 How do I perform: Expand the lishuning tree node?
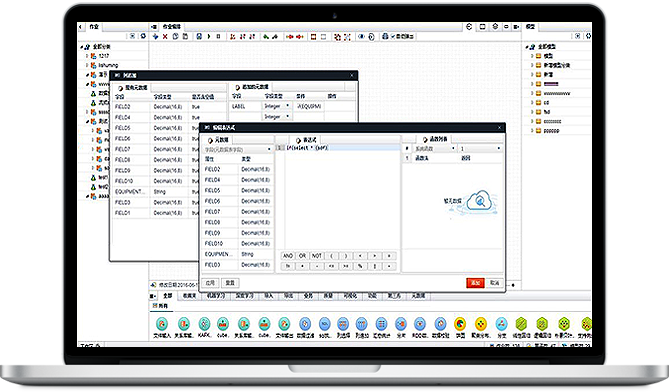click(87, 65)
